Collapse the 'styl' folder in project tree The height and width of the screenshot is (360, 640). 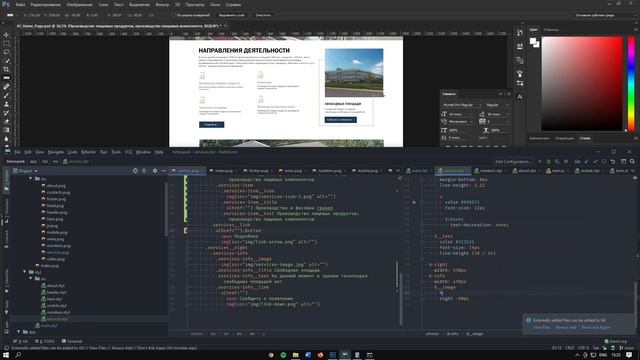click(25, 272)
